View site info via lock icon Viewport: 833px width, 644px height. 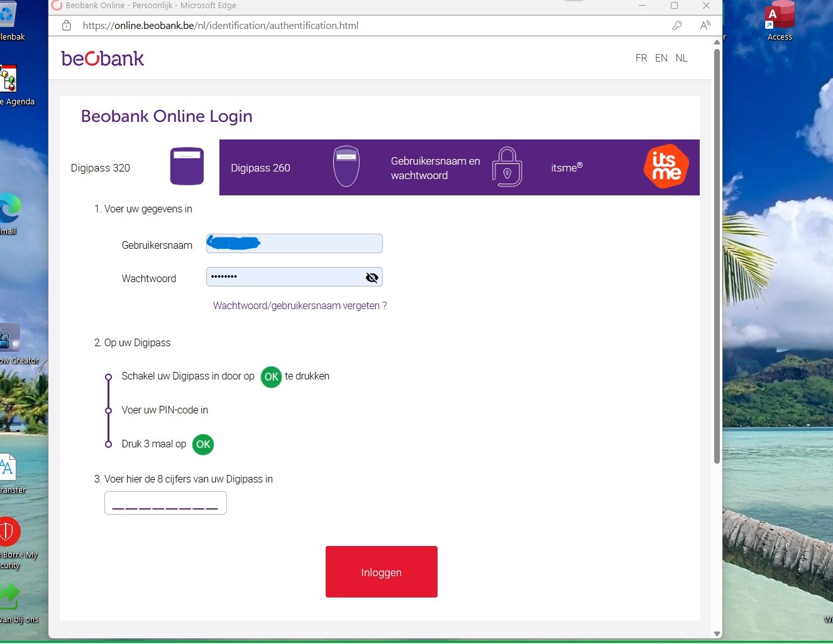pyautogui.click(x=67, y=26)
